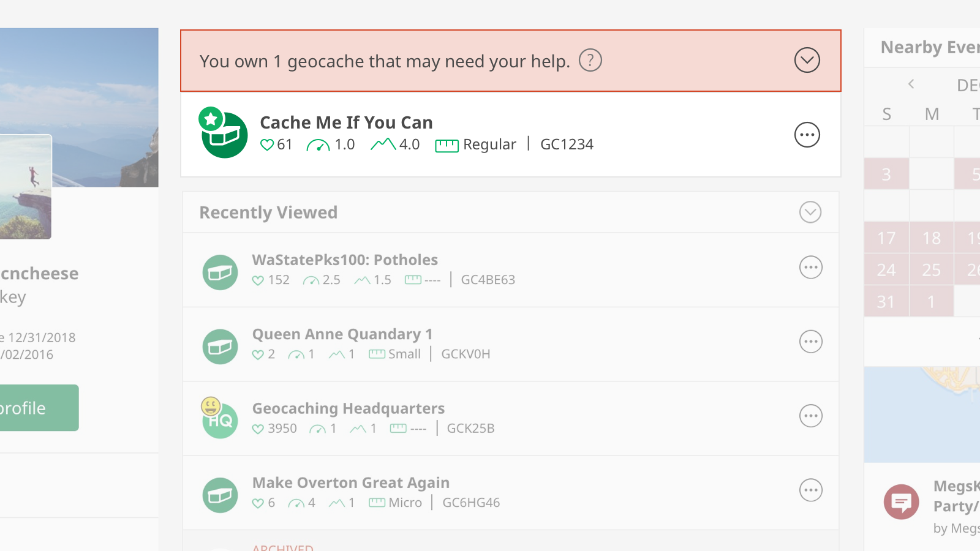Image resolution: width=980 pixels, height=551 pixels.
Task: Click the red event chat icon
Action: [x=901, y=502]
